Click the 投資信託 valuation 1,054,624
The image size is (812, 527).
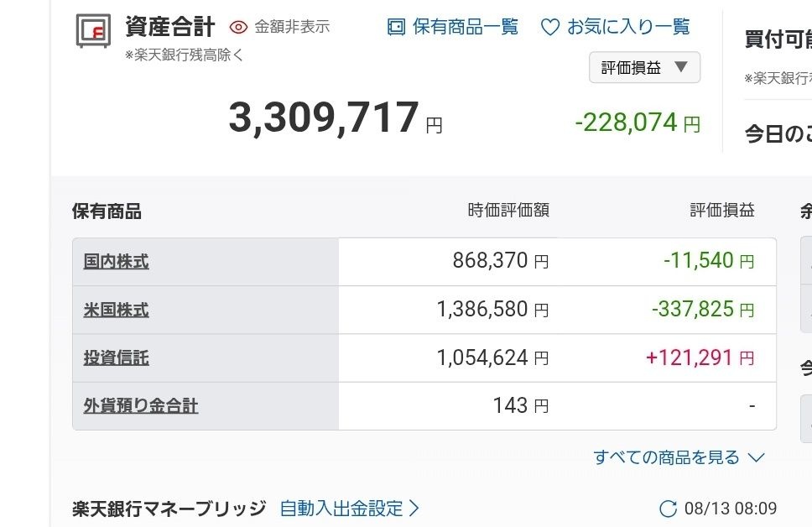pyautogui.click(x=482, y=358)
